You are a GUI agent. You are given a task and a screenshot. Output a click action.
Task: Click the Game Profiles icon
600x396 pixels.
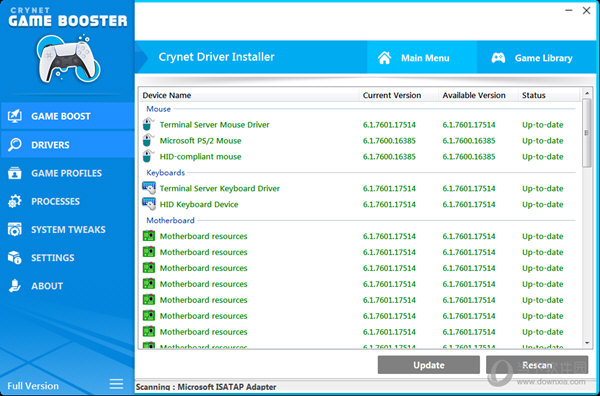15,173
